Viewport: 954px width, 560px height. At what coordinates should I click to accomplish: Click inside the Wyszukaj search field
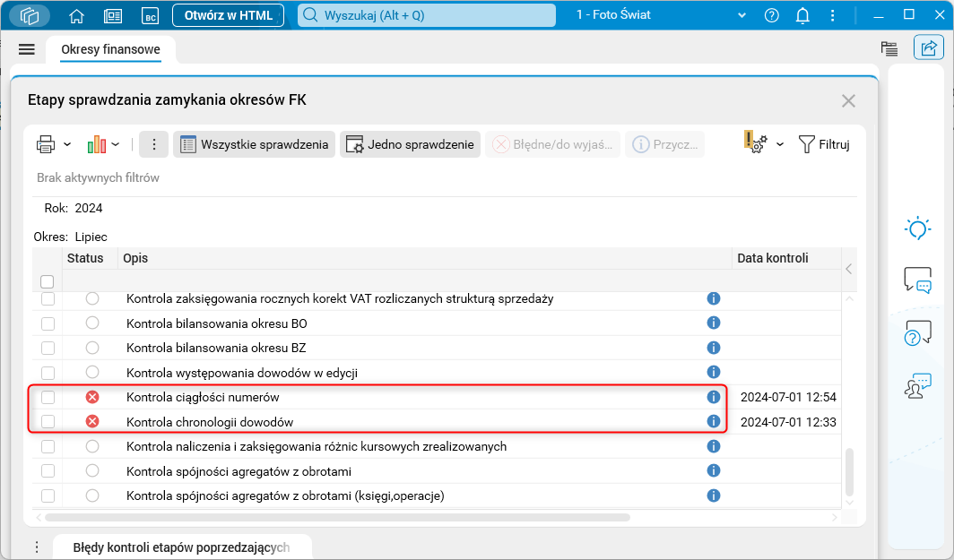pos(426,15)
